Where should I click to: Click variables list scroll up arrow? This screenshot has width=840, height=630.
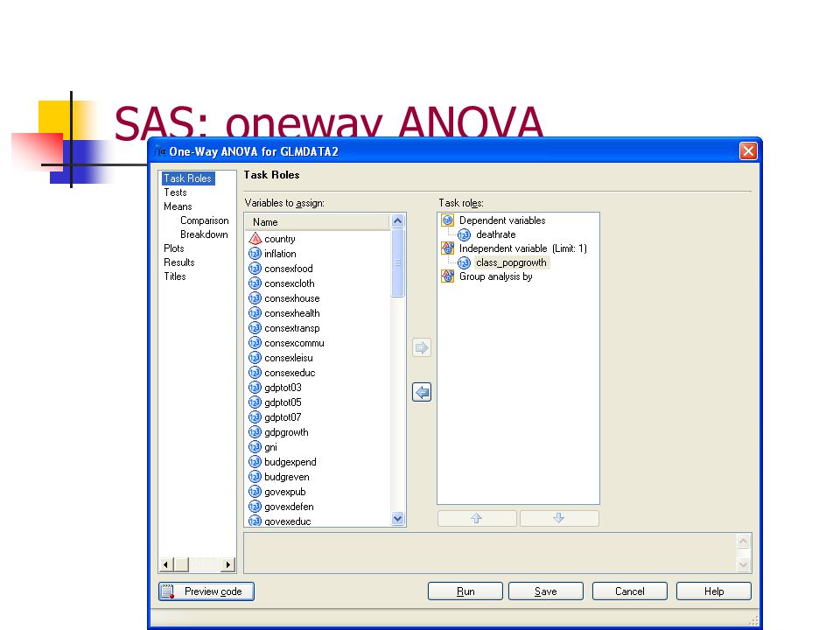click(397, 220)
